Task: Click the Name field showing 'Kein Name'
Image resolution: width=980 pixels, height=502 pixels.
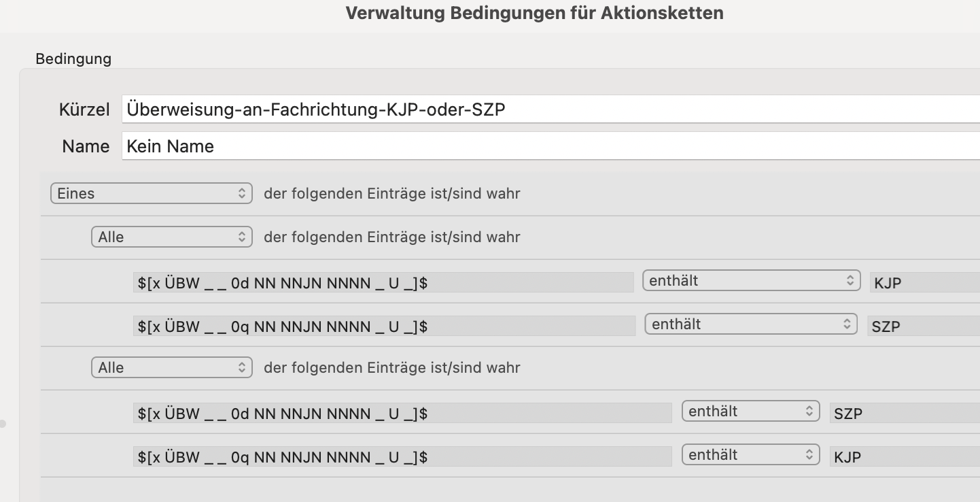Action: tap(550, 146)
